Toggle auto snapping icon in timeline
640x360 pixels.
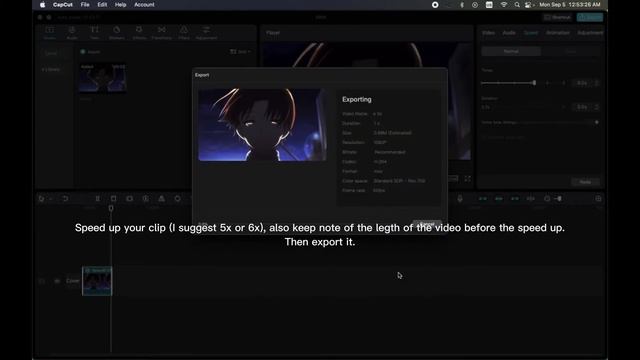(x=499, y=199)
